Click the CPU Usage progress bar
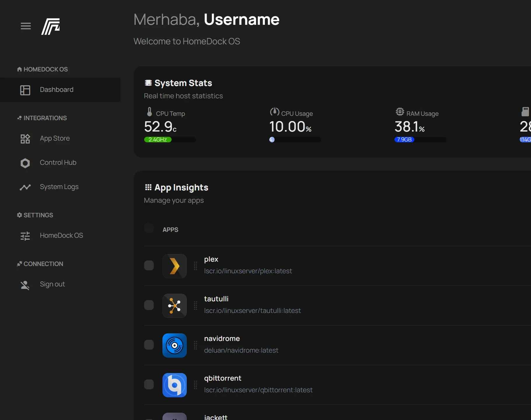Viewport: 531px width, 420px height. pyautogui.click(x=295, y=140)
